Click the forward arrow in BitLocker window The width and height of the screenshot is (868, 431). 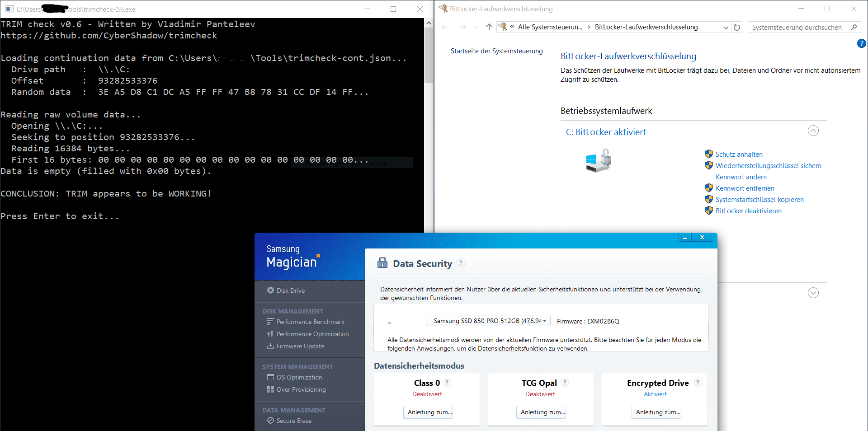tap(462, 27)
